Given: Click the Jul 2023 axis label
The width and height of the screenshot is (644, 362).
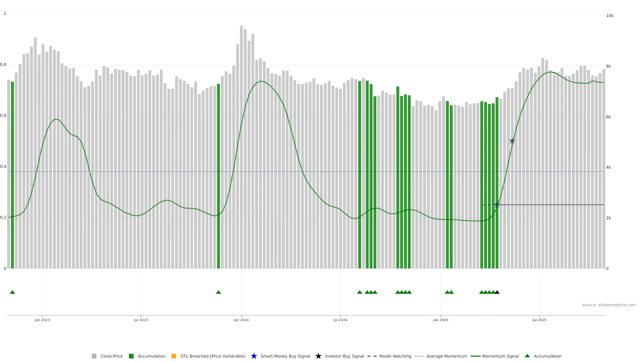Looking at the screenshot, I should point(141,320).
